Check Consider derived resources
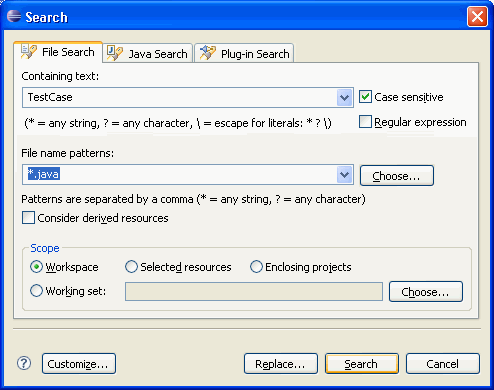The image size is (494, 390). point(28,218)
